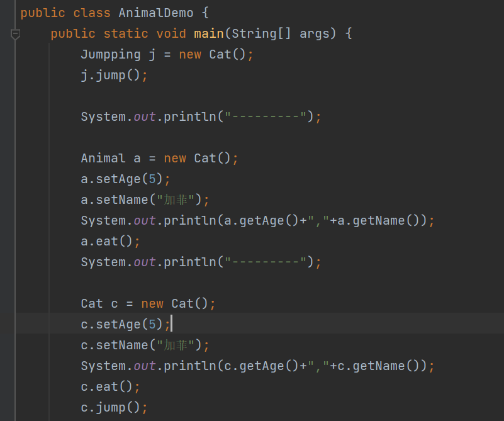Click Animal in Animal a declaration
The height and width of the screenshot is (421, 504).
[103, 158]
